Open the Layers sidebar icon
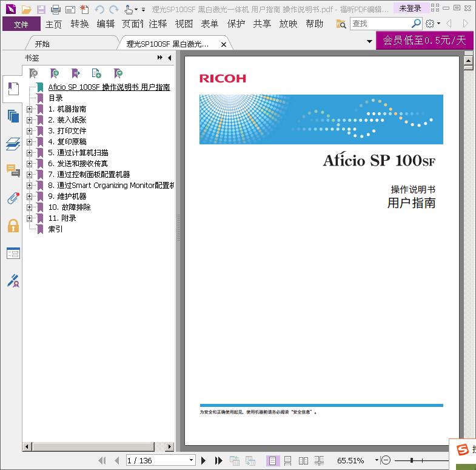The image size is (476, 470). click(13, 144)
